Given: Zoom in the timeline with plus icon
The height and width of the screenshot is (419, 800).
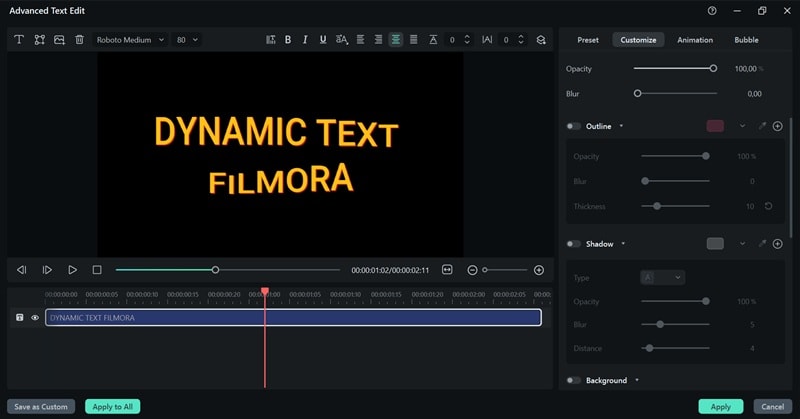Looking at the screenshot, I should [539, 270].
